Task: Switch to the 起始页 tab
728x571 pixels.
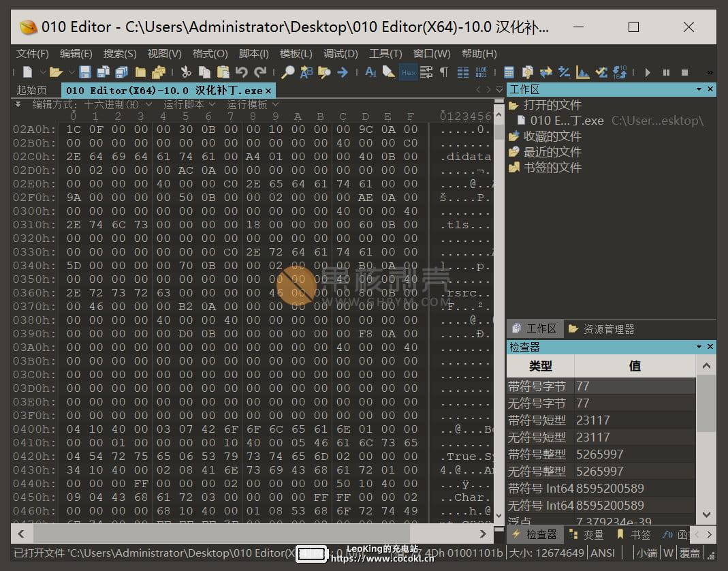Action: point(31,90)
